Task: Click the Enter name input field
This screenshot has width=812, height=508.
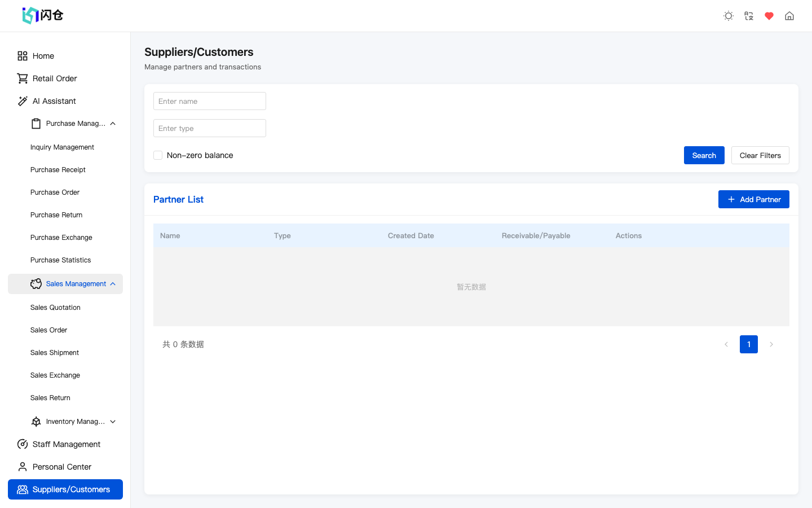Action: click(209, 100)
